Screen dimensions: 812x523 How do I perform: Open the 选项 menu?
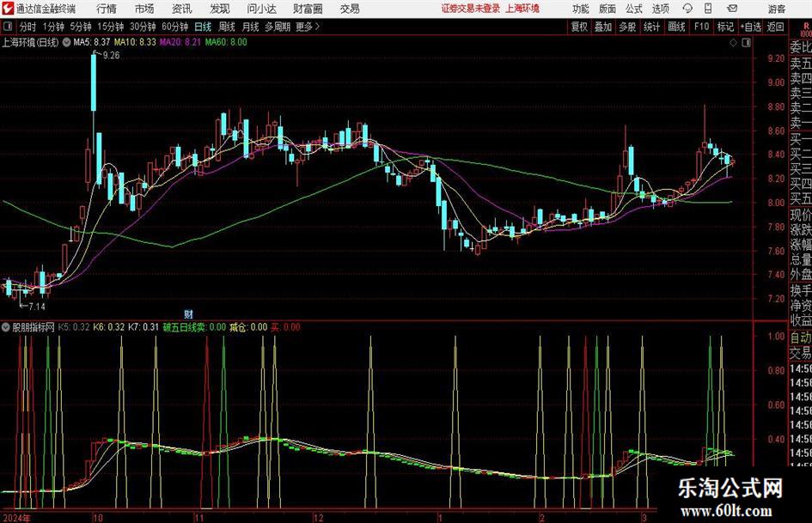coord(660,9)
